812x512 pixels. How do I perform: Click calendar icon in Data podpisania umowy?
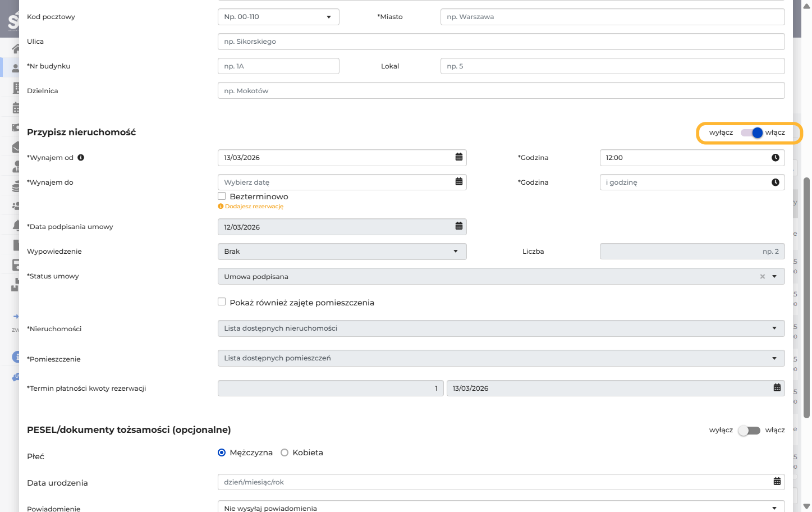pyautogui.click(x=459, y=226)
